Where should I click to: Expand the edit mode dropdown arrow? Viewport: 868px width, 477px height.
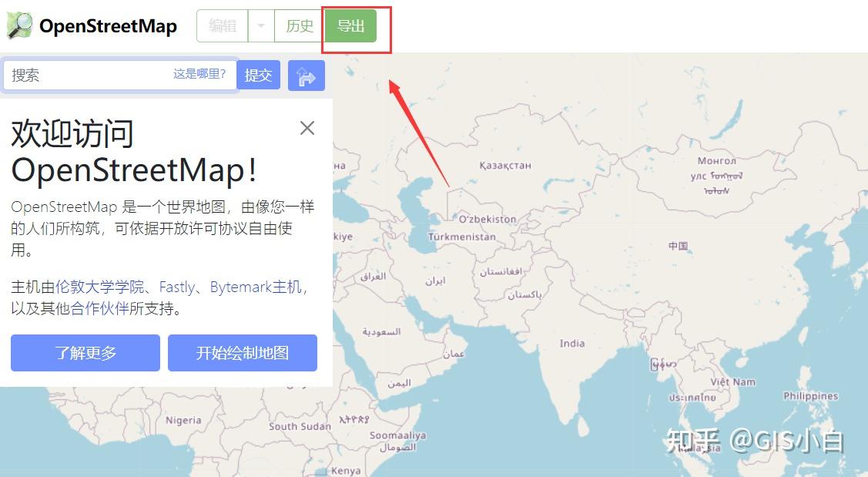260,25
